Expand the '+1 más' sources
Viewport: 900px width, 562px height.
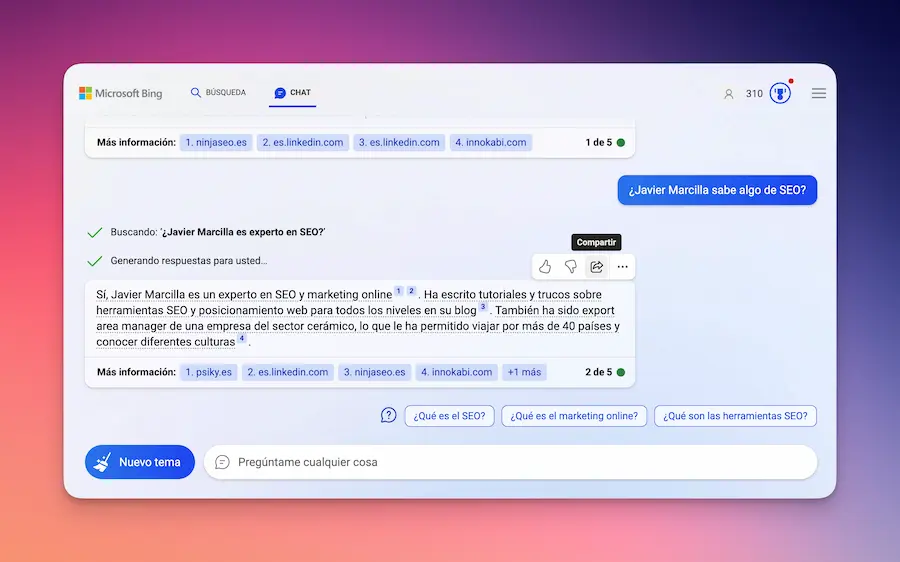pos(524,372)
